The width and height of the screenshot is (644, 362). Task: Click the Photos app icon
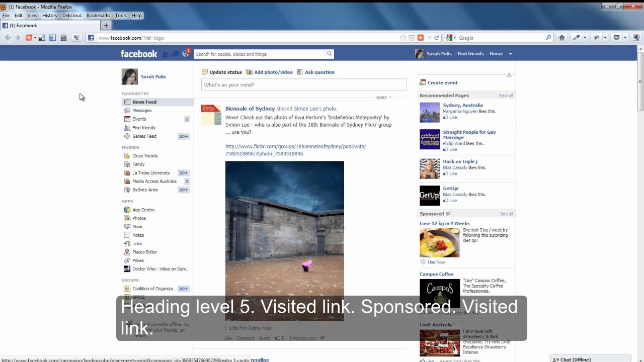[127, 218]
